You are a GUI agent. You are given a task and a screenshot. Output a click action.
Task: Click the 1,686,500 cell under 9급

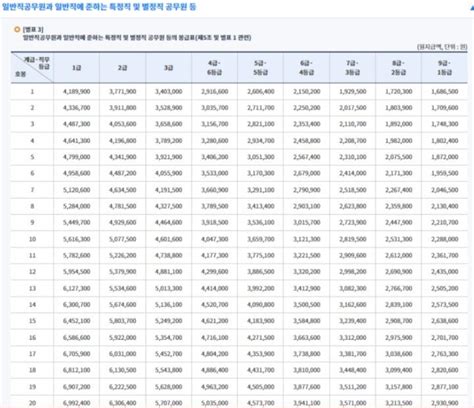[444, 91]
